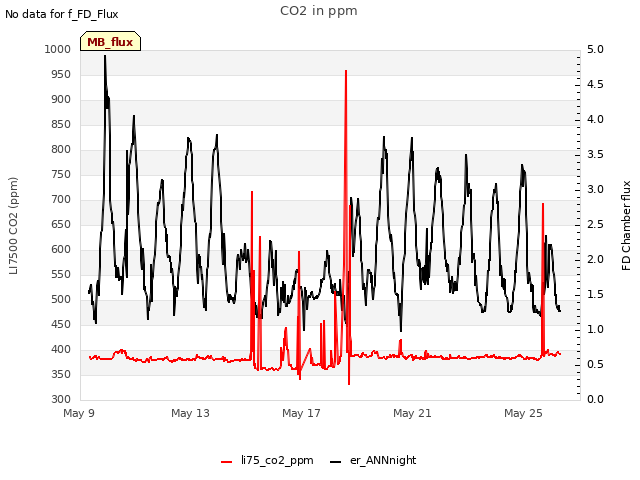The height and width of the screenshot is (480, 640).
Task: Click the tallest black peak near May 10
Action: (105, 57)
